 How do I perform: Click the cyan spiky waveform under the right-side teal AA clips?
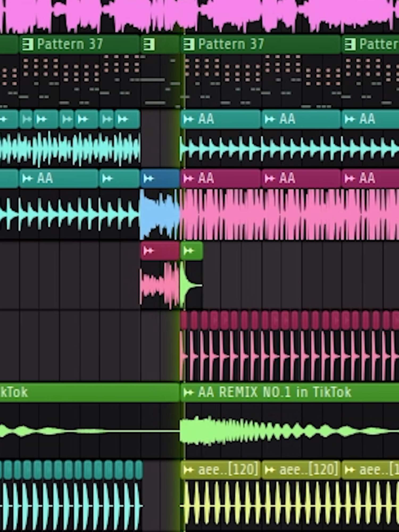click(289, 149)
